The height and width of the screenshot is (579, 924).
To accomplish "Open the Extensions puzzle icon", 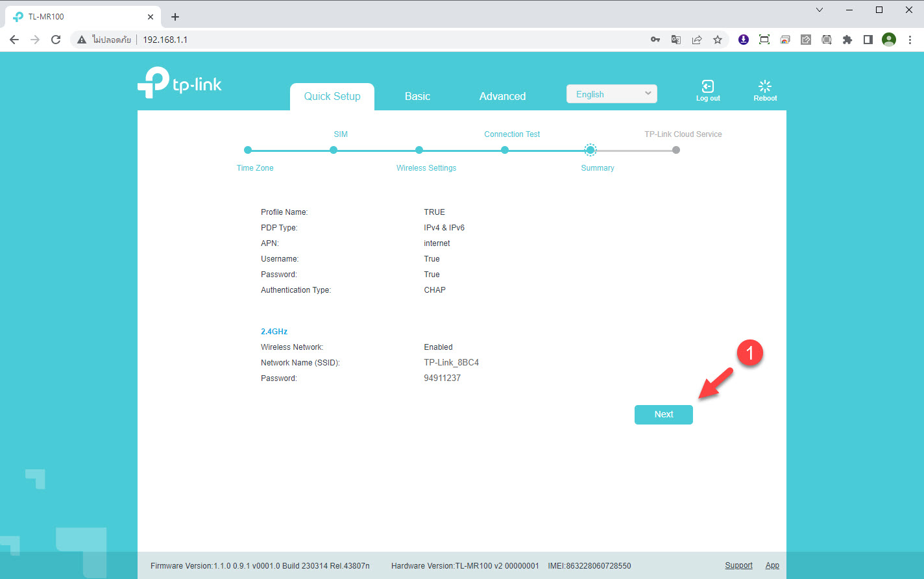I will (x=847, y=40).
